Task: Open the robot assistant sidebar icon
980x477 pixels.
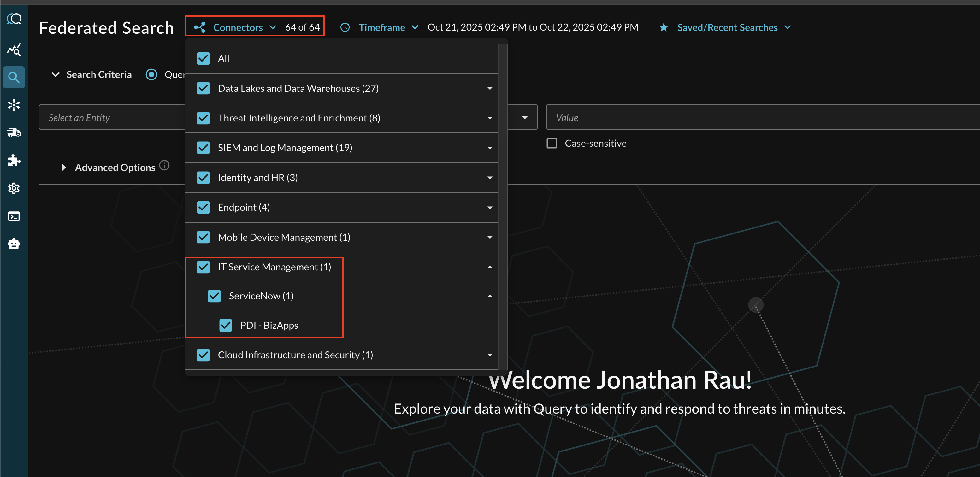Action: [14, 244]
